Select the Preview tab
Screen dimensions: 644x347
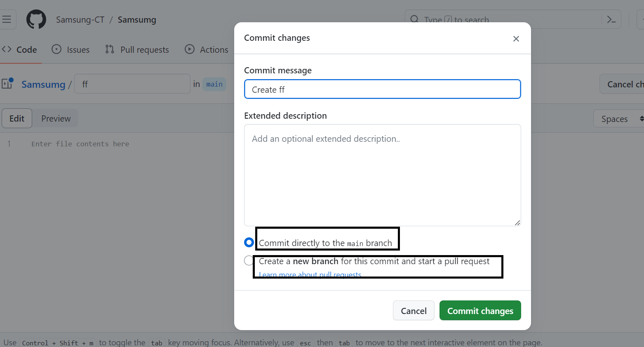click(56, 119)
